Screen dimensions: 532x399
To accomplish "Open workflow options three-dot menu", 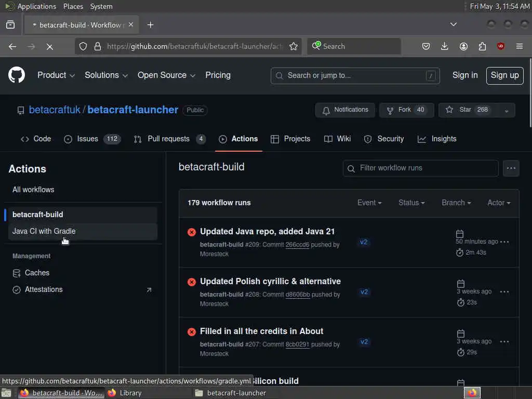I will pos(511,168).
